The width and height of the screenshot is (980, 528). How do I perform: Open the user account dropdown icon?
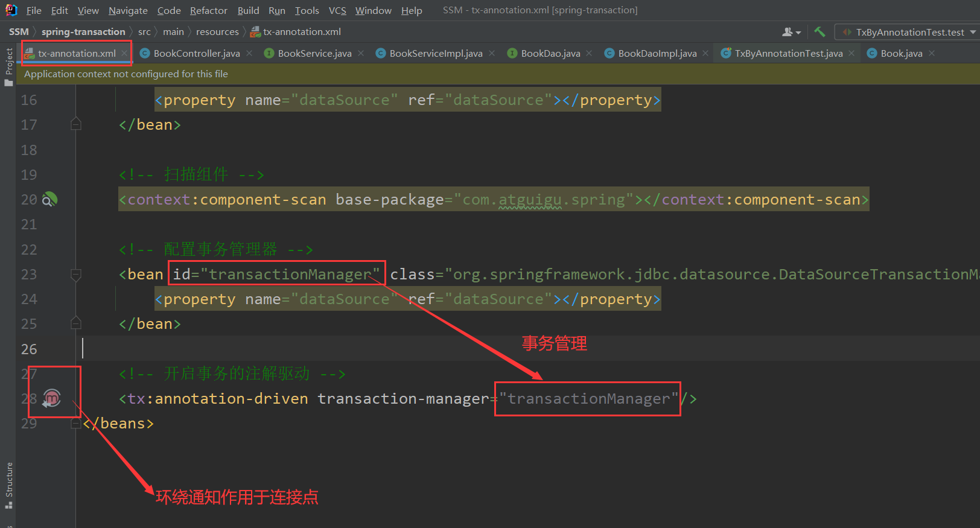click(791, 32)
